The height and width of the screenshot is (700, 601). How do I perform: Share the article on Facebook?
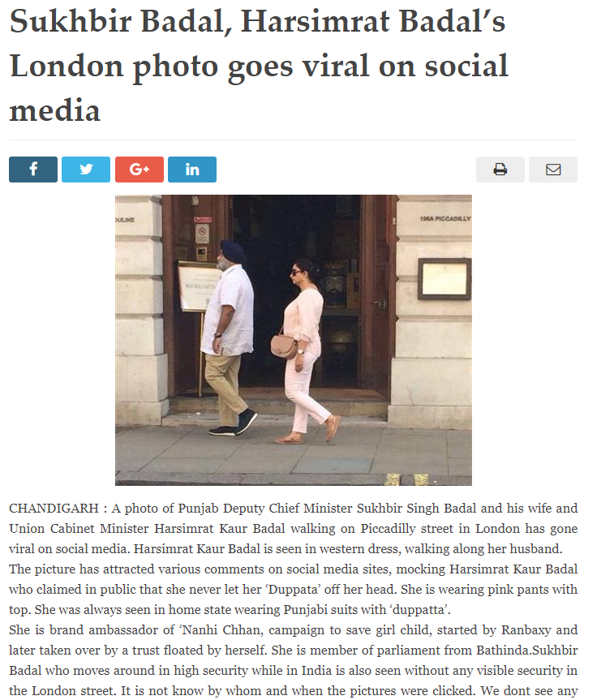(33, 170)
